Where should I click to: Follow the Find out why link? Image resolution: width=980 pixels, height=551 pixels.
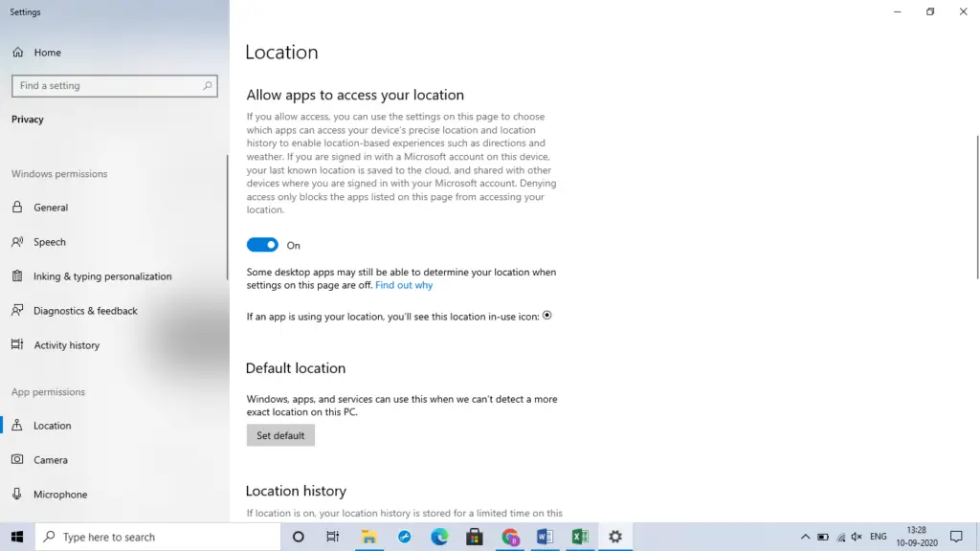pyautogui.click(x=404, y=285)
